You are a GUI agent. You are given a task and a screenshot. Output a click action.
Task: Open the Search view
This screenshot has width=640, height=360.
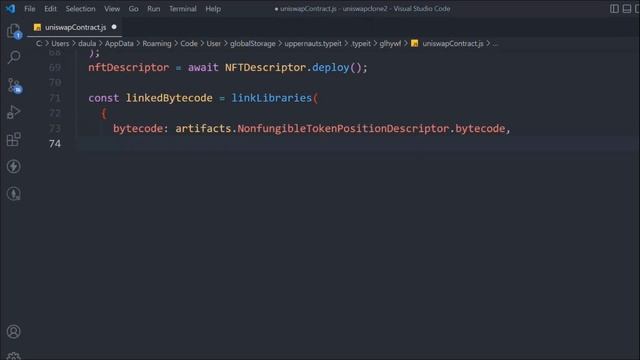[x=13, y=57]
